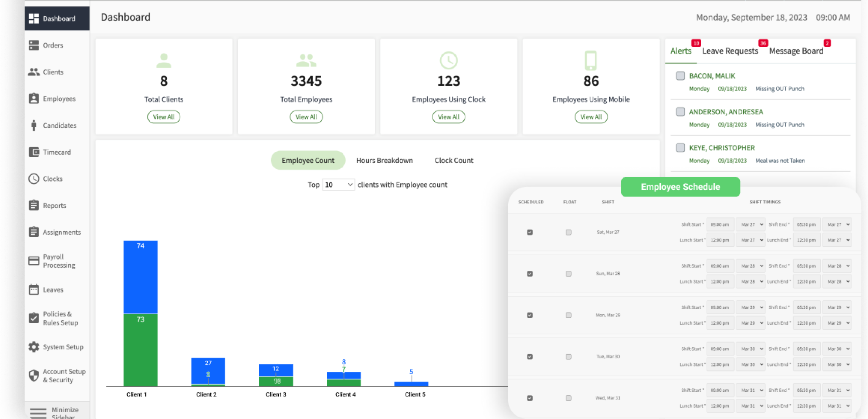Click View All under Total Employees
The image size is (868, 419).
[306, 117]
